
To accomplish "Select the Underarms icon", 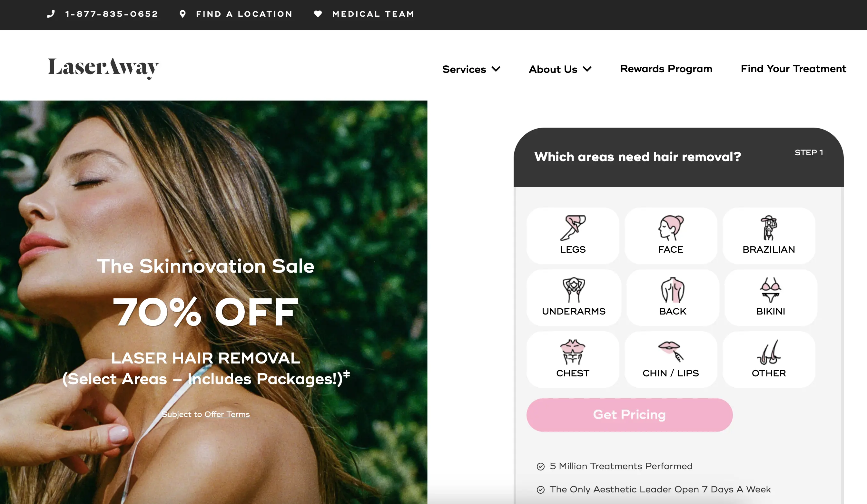I will coord(574,290).
